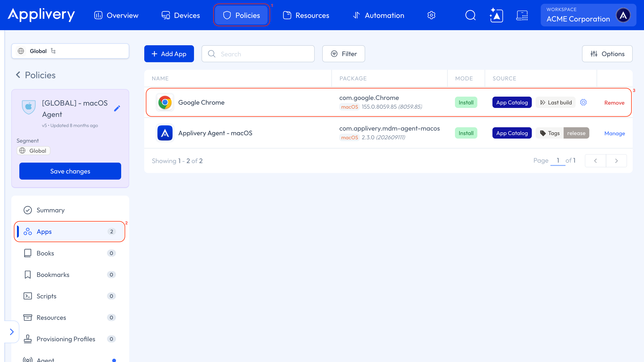Click the Global segment chip

(x=33, y=151)
